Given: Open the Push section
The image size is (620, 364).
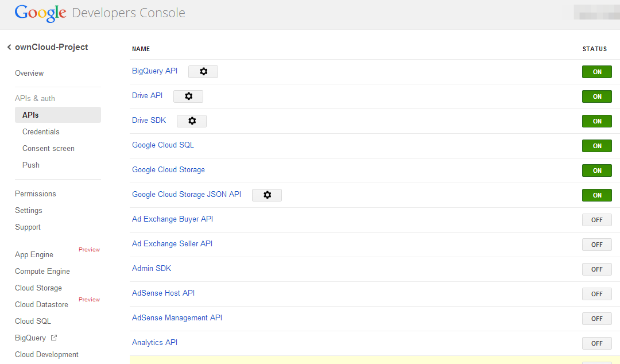Looking at the screenshot, I should click(x=31, y=165).
